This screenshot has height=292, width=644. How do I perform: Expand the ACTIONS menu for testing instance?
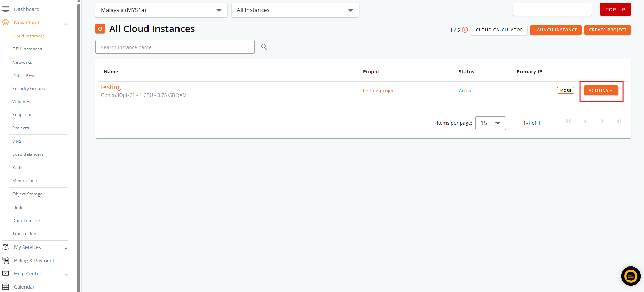pyautogui.click(x=601, y=91)
